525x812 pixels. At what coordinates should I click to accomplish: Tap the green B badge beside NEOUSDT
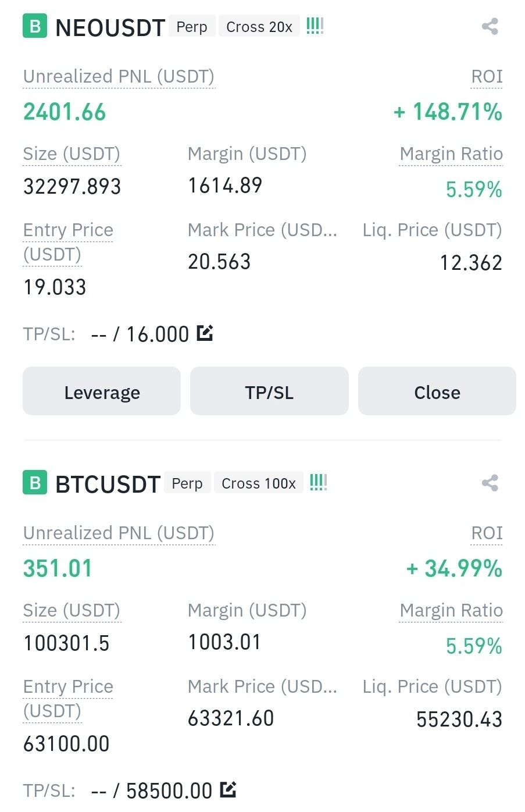pos(34,26)
